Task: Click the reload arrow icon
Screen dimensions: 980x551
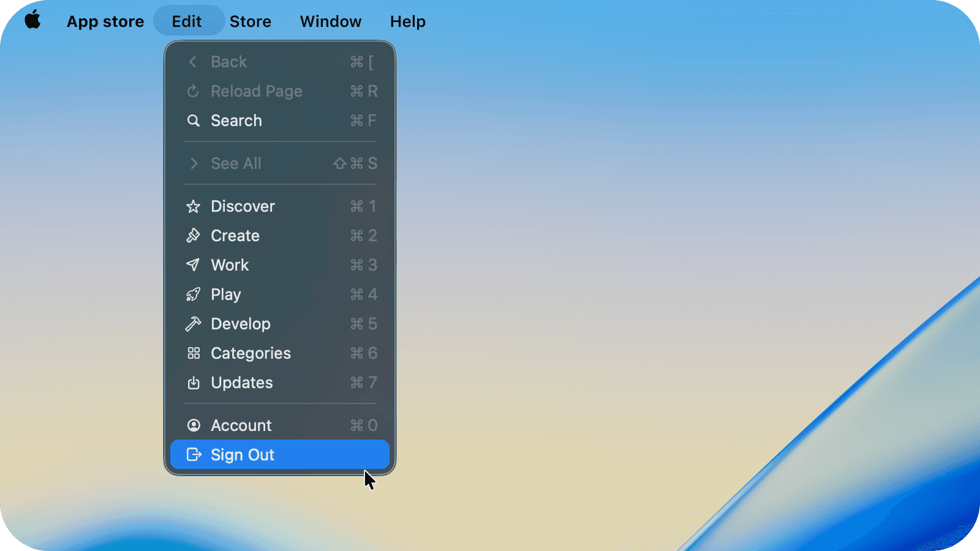Action: (194, 91)
